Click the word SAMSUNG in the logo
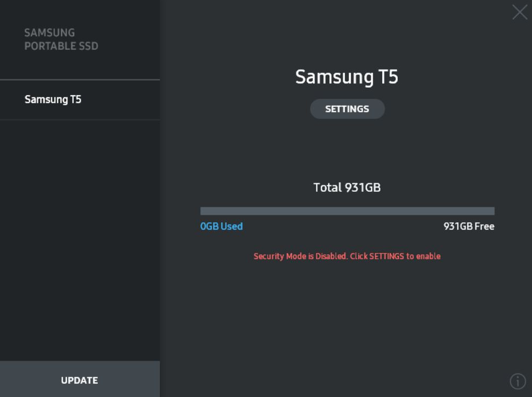The image size is (532, 397). pos(50,33)
